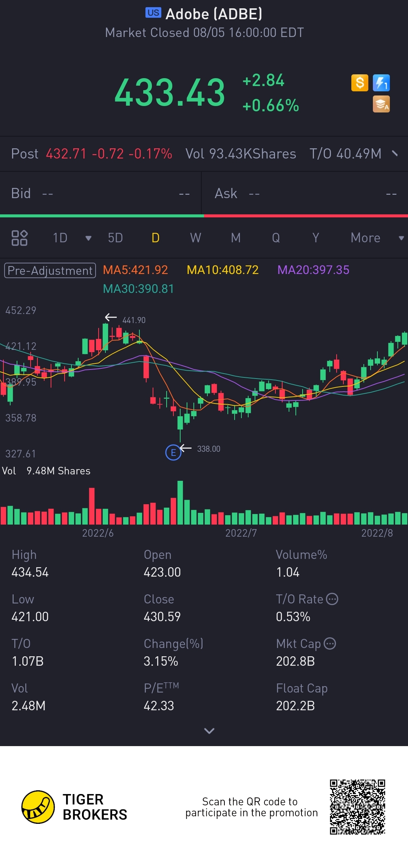Select the Q quarterly chart tab

coord(276,238)
